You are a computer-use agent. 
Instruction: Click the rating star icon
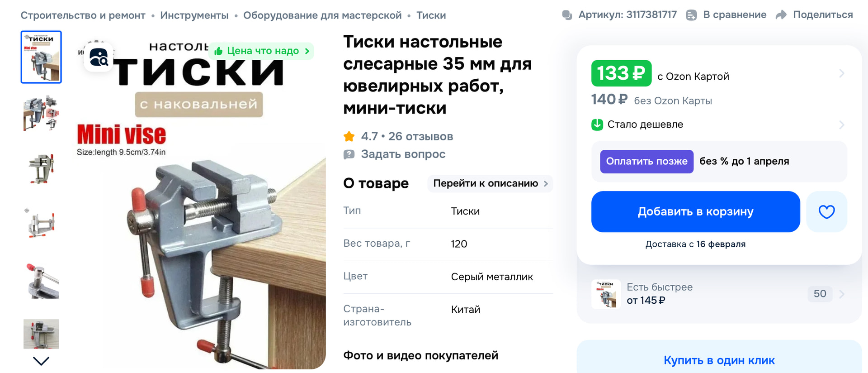click(x=349, y=136)
